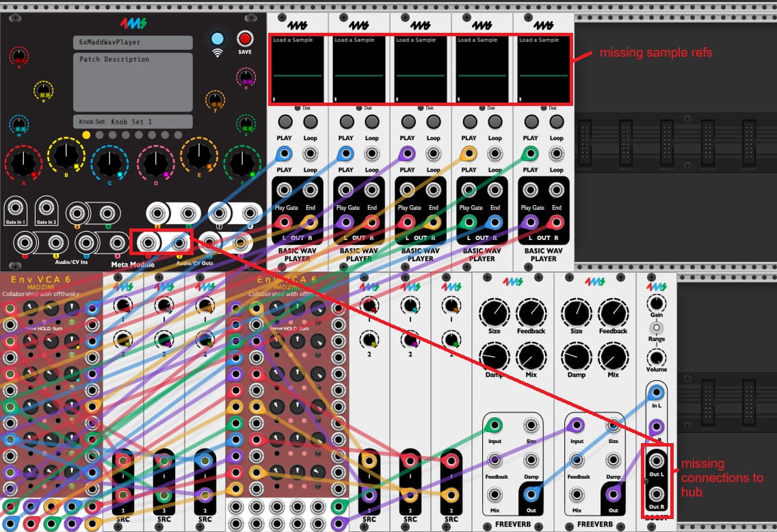The width and height of the screenshot is (777, 532).
Task: Click the blue Wi-Fi button on Meta Module
Action: [218, 39]
